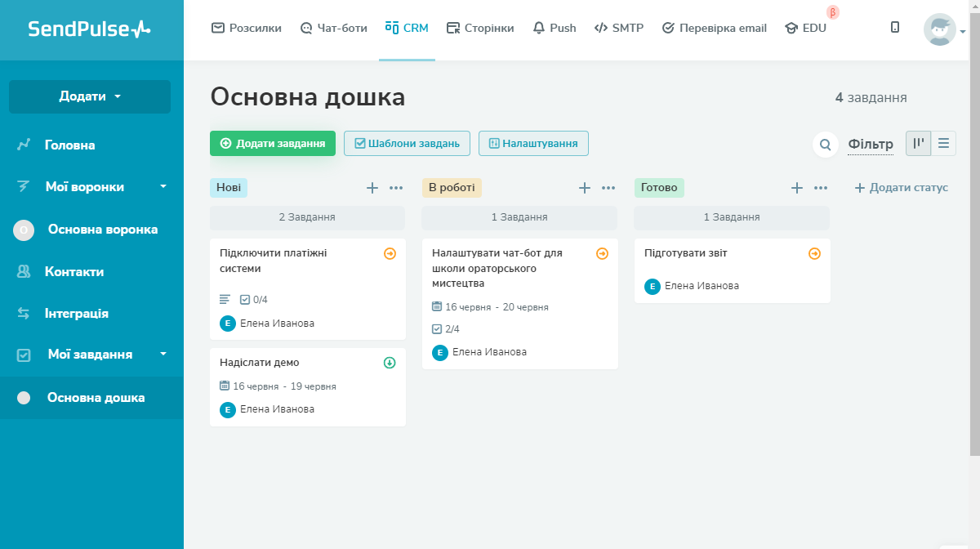Open task Підключити платіжні системи
Screen dimensions: 980x549
tap(274, 261)
